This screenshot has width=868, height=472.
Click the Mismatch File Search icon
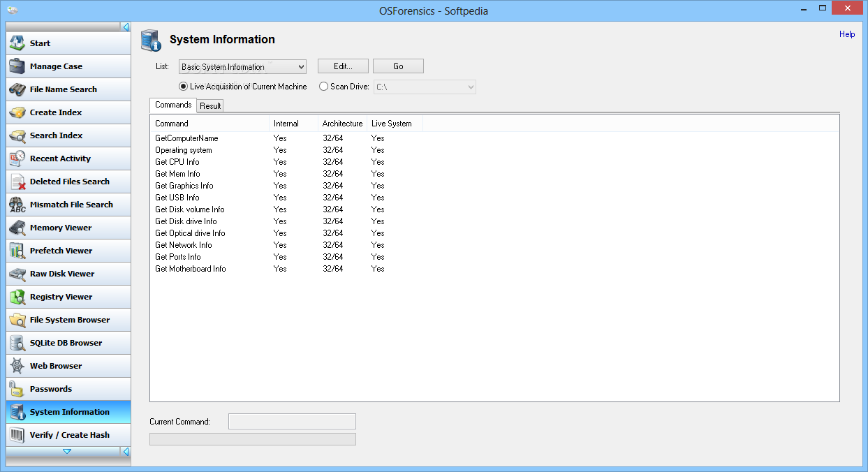17,205
